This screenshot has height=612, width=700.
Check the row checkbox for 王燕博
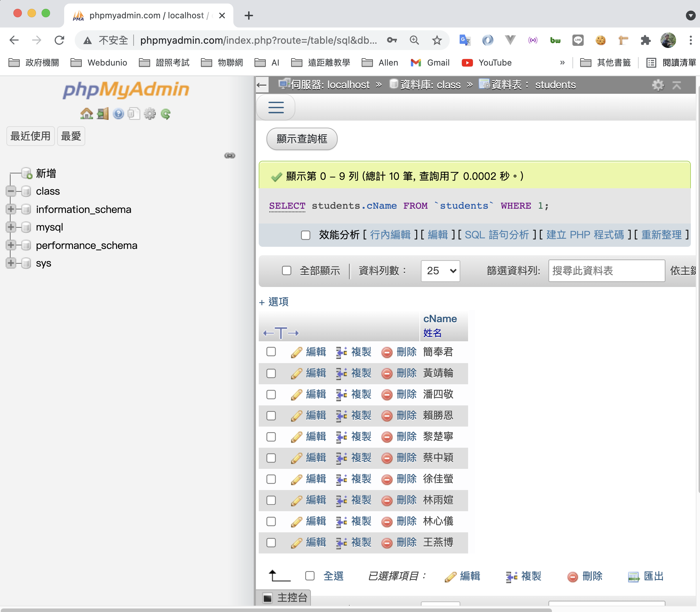(x=271, y=543)
